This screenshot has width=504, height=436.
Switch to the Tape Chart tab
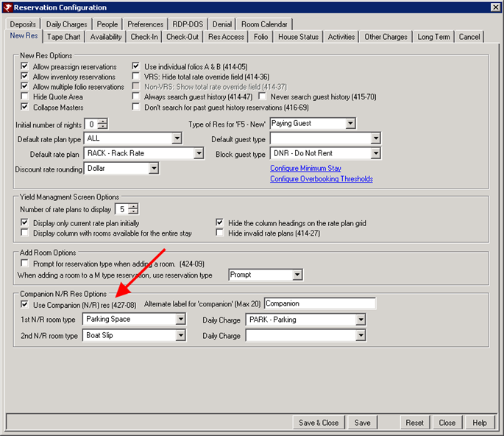point(64,37)
